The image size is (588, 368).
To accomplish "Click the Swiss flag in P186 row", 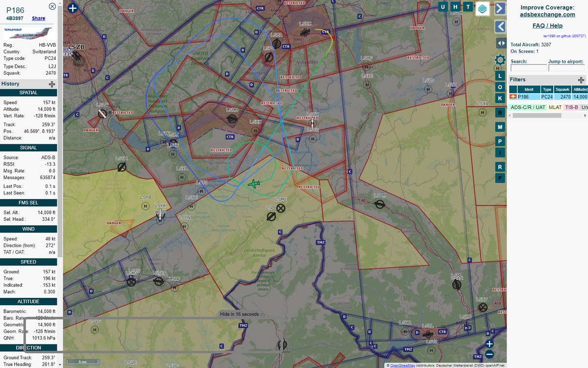I will click(513, 97).
